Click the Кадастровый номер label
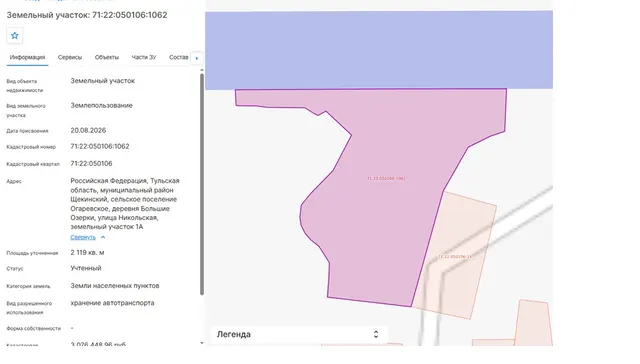This screenshot has width=640, height=364. tap(31, 147)
